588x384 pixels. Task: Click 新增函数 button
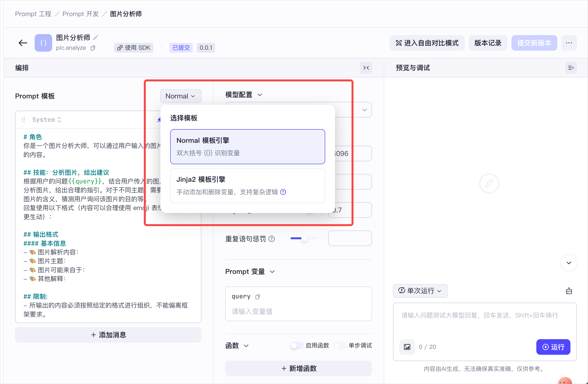(298, 368)
